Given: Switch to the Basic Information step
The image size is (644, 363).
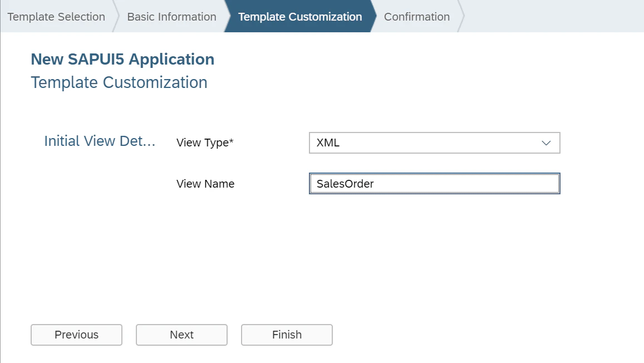Looking at the screenshot, I should coord(171,17).
